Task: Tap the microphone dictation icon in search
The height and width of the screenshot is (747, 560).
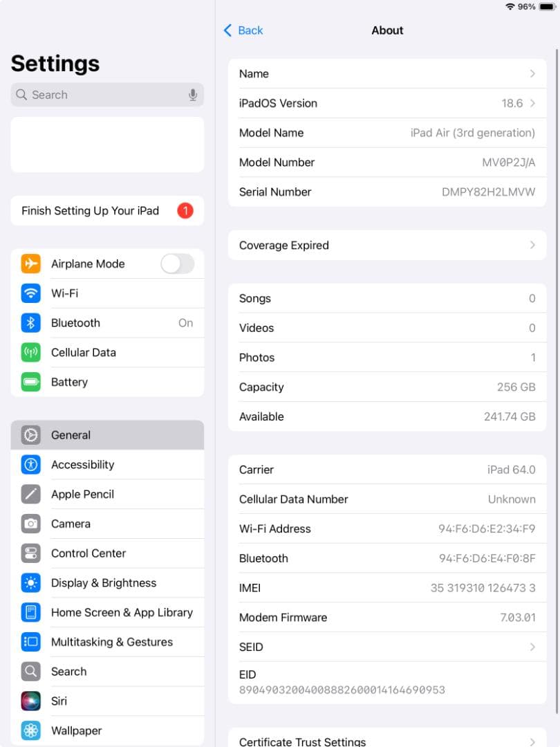Action: coord(193,95)
